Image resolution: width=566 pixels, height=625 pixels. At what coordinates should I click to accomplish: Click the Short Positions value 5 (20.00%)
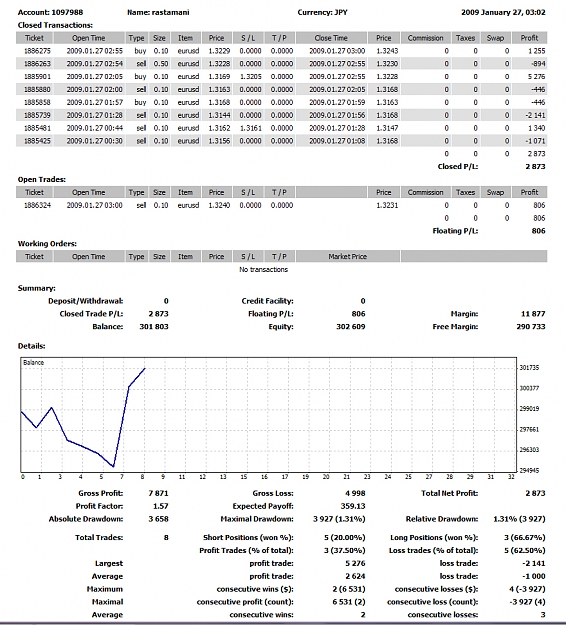[x=345, y=537]
